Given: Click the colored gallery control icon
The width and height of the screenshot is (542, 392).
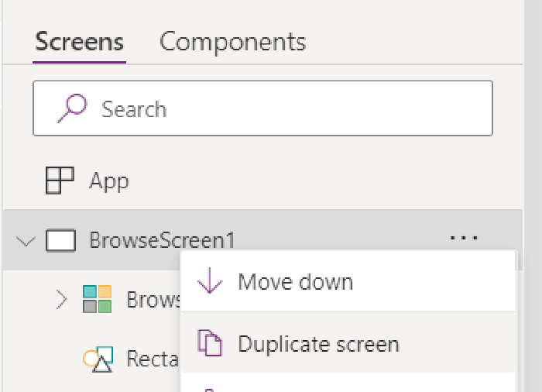Looking at the screenshot, I should [x=97, y=300].
